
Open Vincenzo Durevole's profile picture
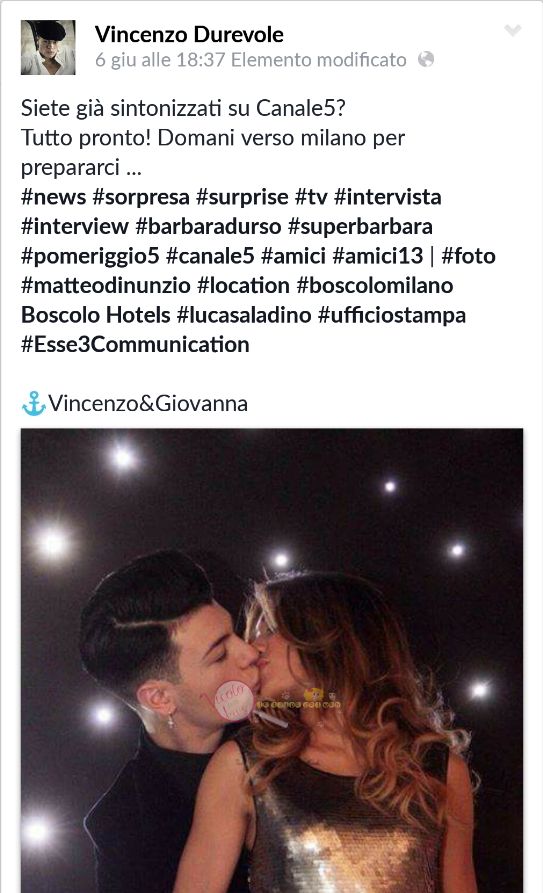(x=48, y=48)
